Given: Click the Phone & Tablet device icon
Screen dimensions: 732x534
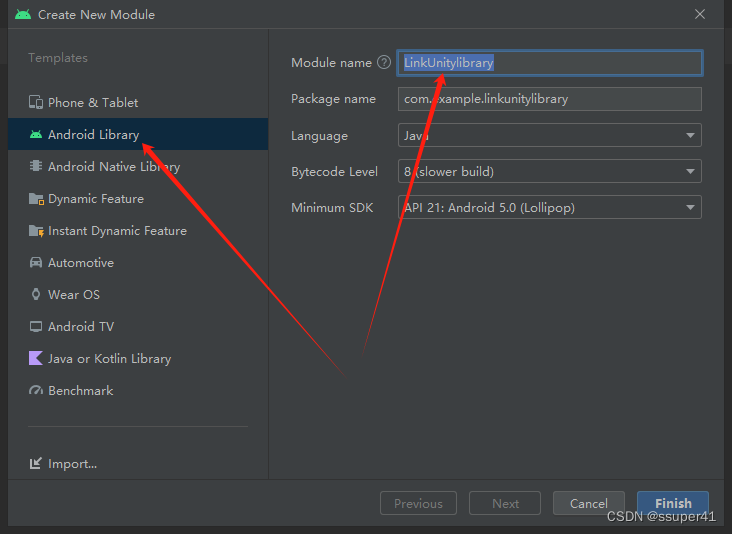Looking at the screenshot, I should 36,102.
